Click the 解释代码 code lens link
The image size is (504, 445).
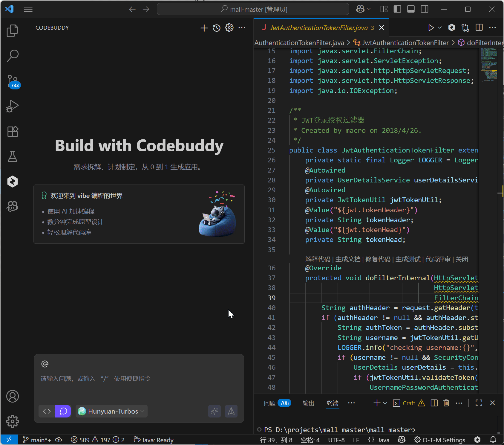(x=318, y=259)
